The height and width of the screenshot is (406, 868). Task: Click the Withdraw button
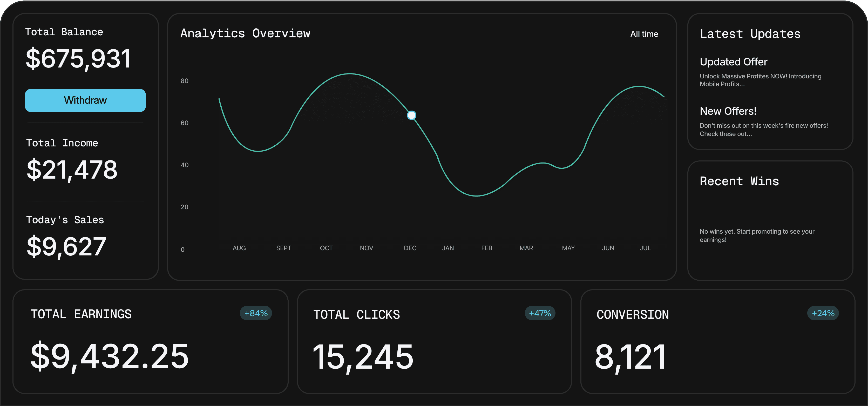point(85,100)
